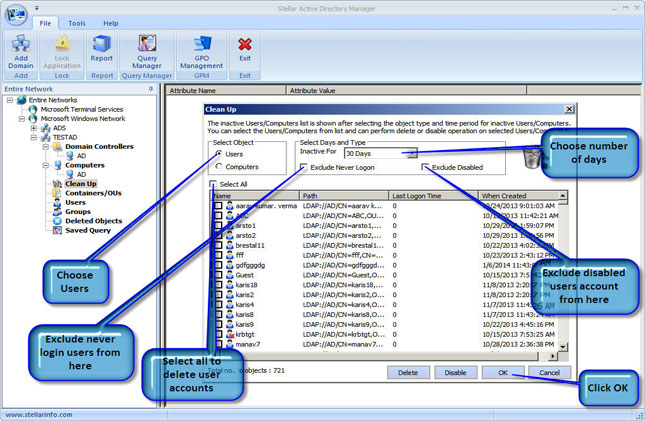
Task: Click the TESTAD domain icon
Action: (x=46, y=137)
